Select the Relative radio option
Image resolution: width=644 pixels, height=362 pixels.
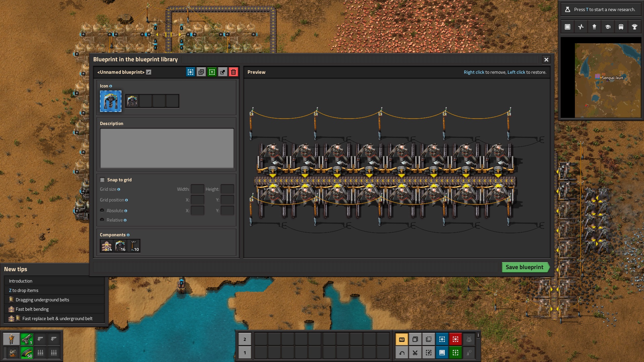(x=102, y=220)
